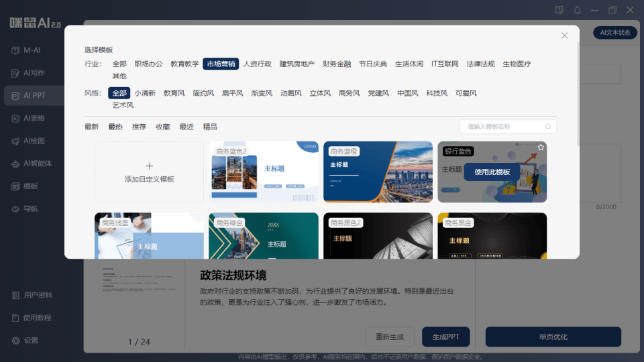Choose the 商务蓝色2 template thumbnail

(263, 172)
